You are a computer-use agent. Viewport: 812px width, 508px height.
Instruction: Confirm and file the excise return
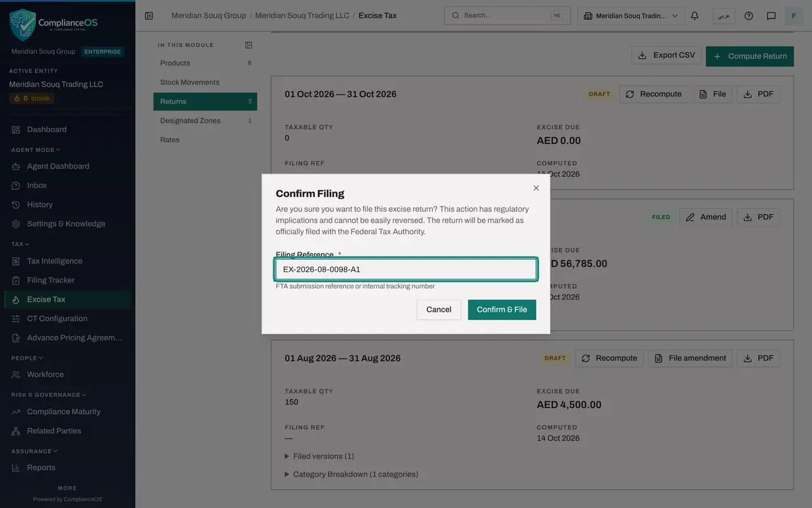(502, 310)
